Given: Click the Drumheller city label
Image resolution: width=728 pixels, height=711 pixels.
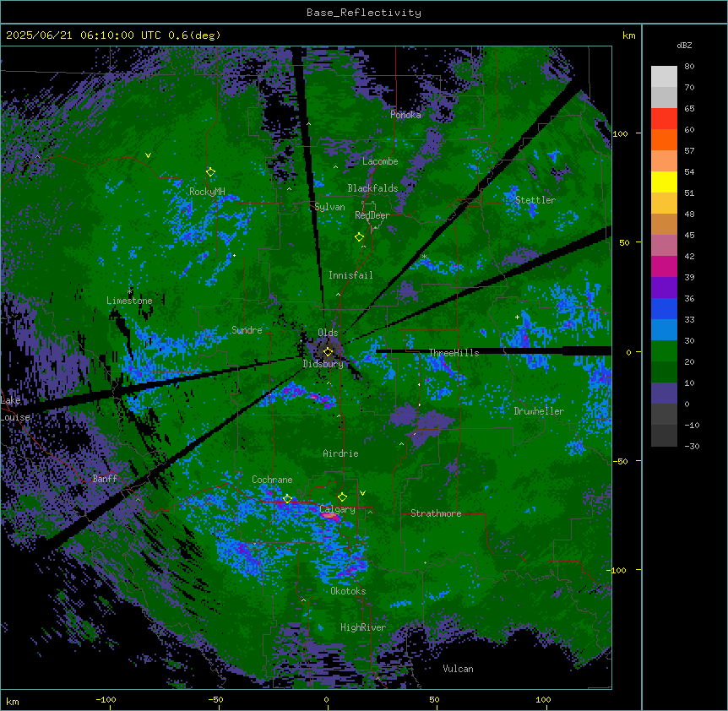Looking at the screenshot, I should point(539,411).
